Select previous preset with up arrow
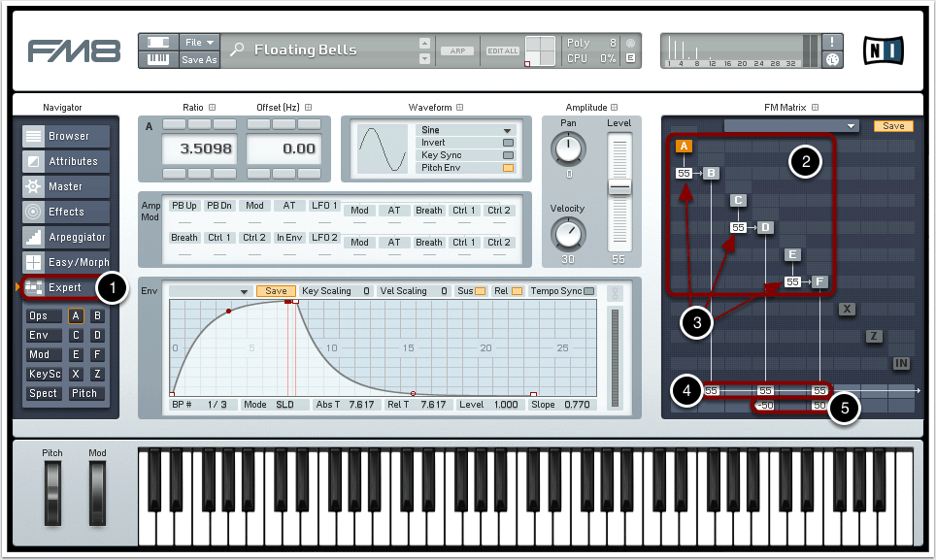936x560 pixels. (x=424, y=43)
